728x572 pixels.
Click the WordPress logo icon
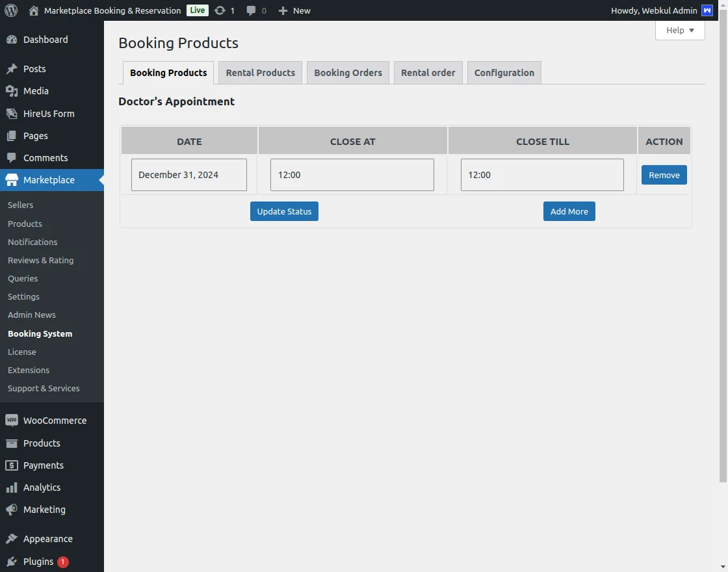tap(11, 10)
